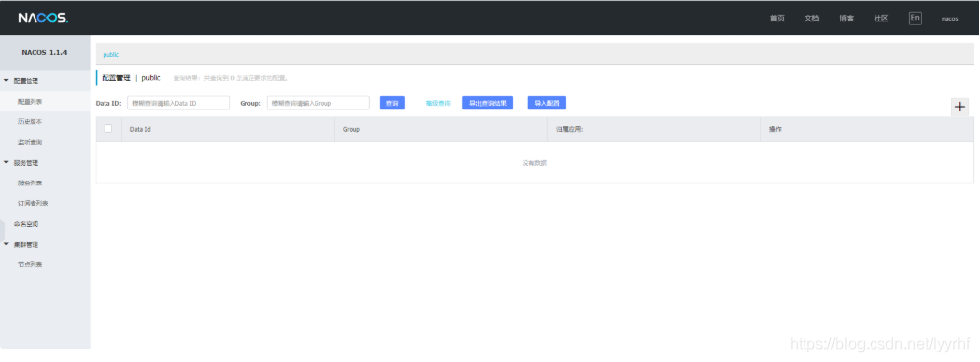Click the blue 查询 button
Viewport: 980px width, 362px height.
(392, 103)
